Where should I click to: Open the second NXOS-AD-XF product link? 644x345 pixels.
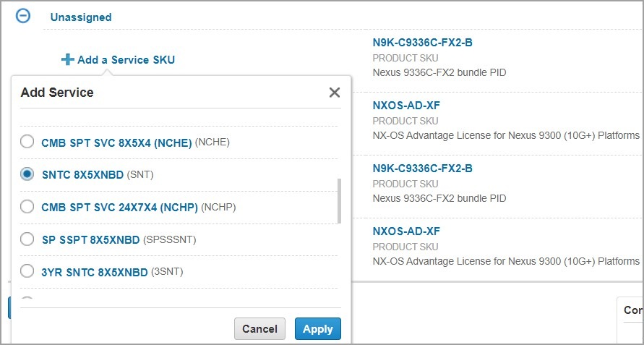(x=406, y=231)
